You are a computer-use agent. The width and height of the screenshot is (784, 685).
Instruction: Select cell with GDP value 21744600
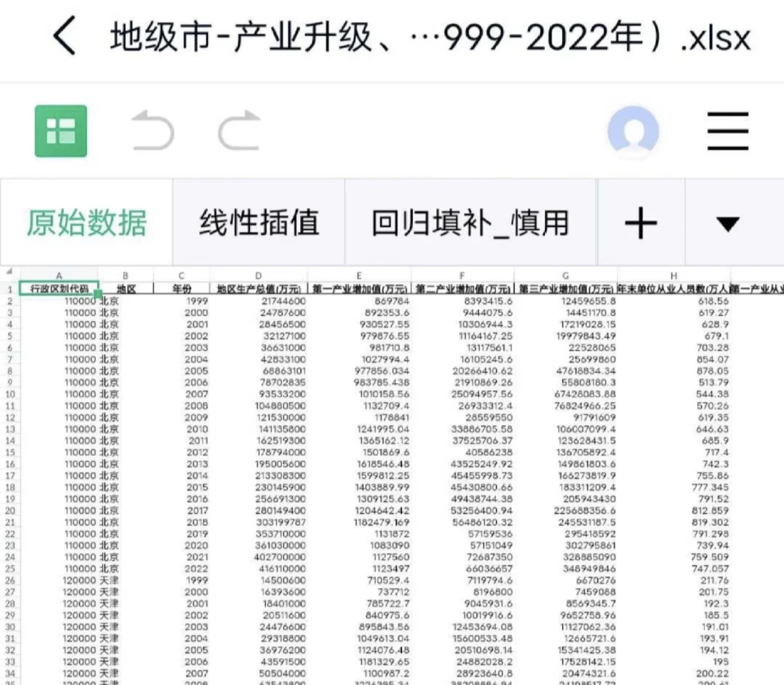[x=258, y=301]
